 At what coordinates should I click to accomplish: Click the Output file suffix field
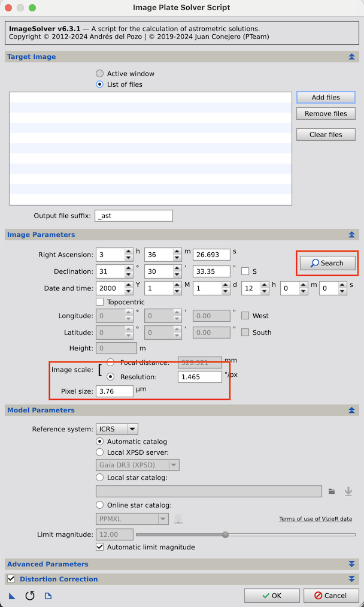(x=134, y=216)
